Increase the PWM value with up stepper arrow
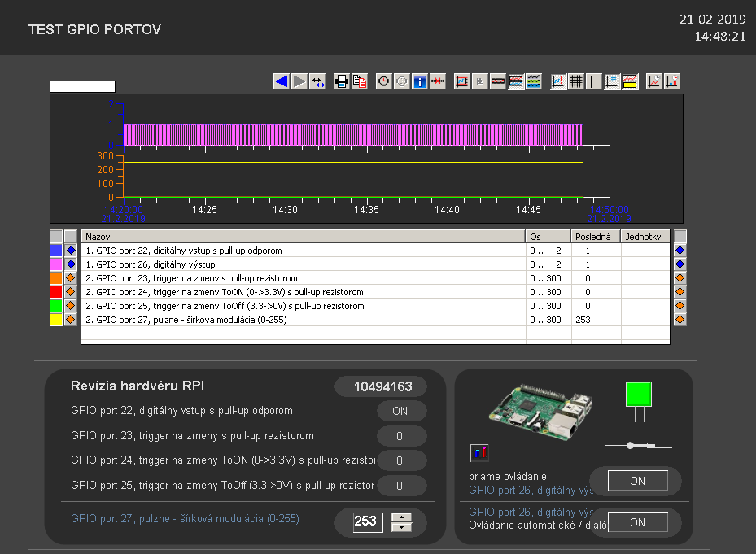The height and width of the screenshot is (554, 756). pos(402,516)
